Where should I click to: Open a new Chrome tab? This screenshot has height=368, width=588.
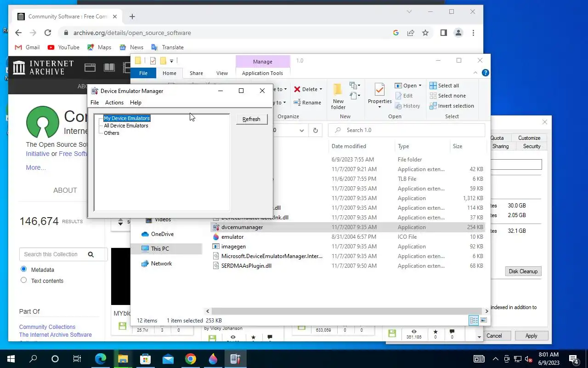pos(132,17)
